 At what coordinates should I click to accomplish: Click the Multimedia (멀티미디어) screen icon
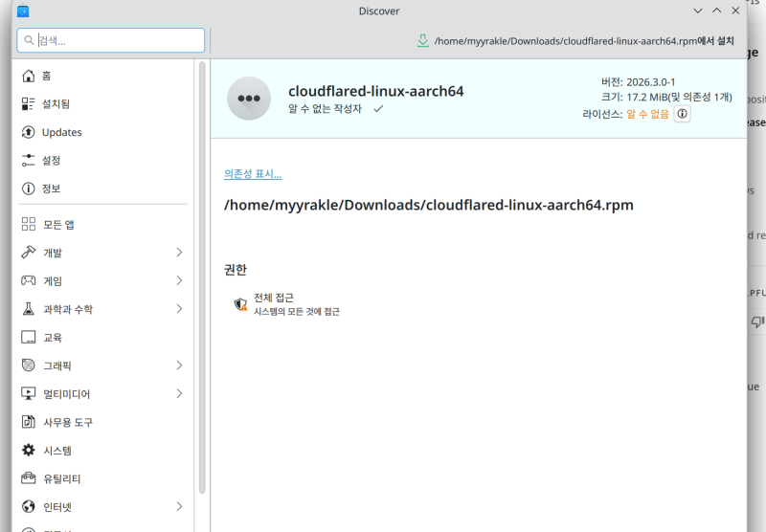click(29, 393)
